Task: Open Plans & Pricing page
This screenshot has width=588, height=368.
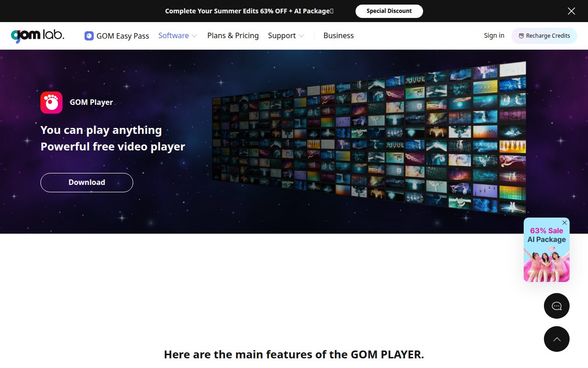Action: tap(233, 35)
